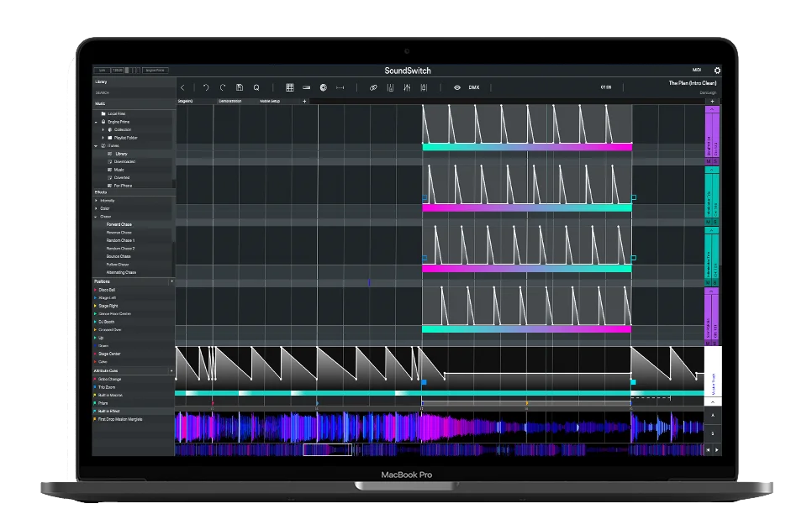Viewport: 812px width, 530px height.
Task: Select the Random Chase 1 effect
Action: [121, 240]
